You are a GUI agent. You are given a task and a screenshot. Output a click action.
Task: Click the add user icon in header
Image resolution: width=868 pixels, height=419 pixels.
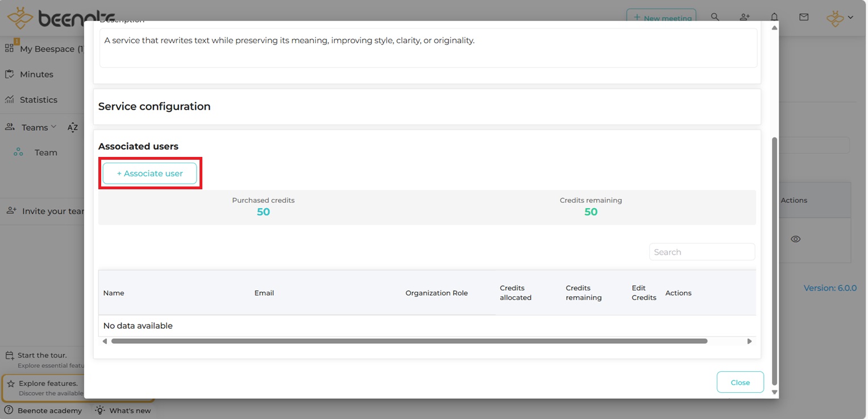745,17
